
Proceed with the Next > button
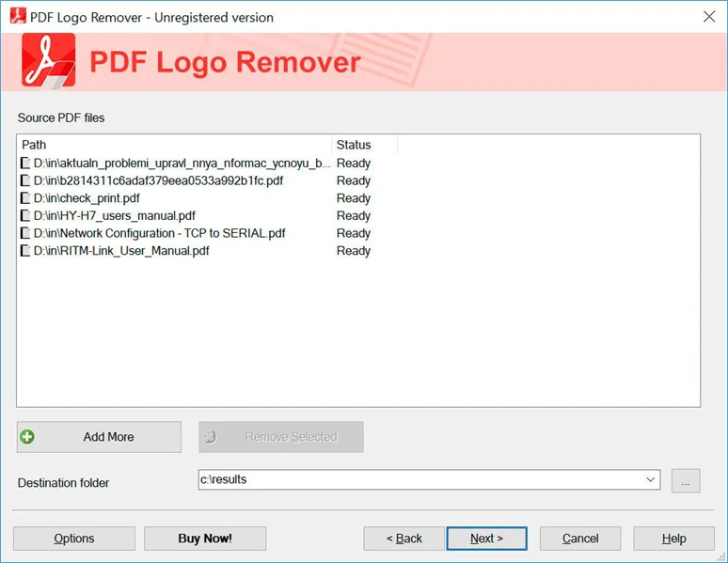pos(486,539)
